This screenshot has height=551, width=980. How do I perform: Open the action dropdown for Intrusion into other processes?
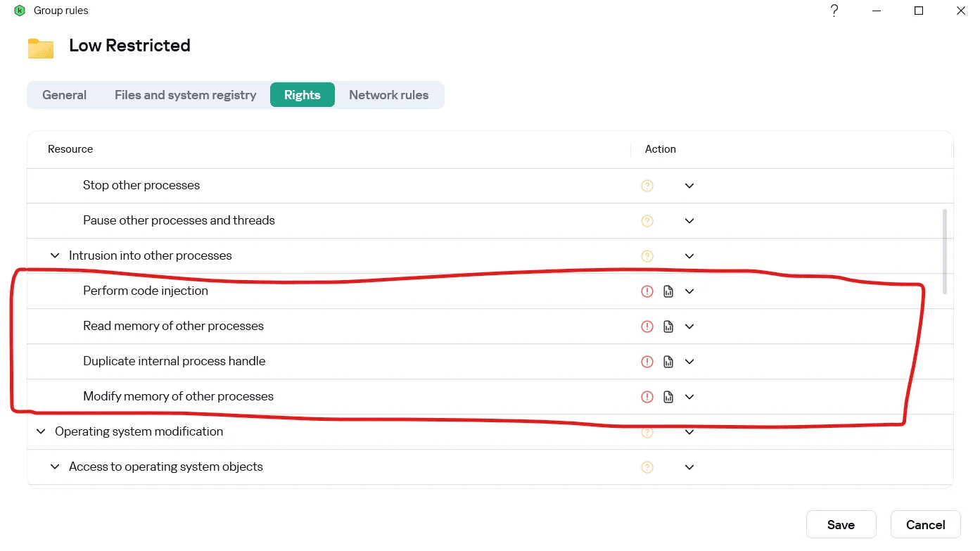coord(689,256)
